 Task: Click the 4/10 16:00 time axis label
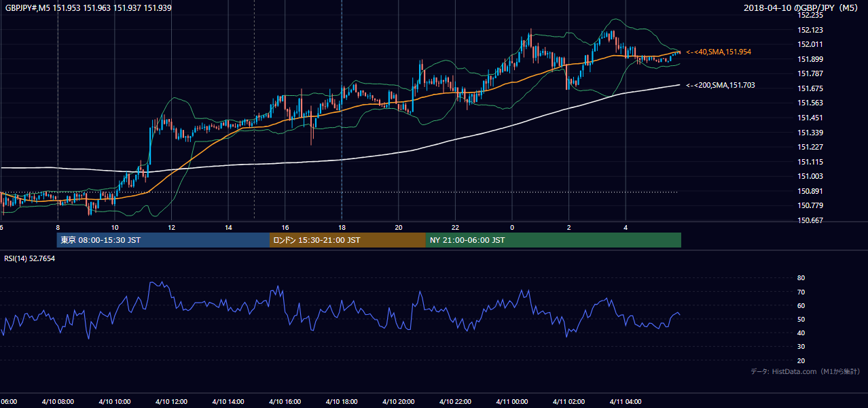tap(285, 402)
